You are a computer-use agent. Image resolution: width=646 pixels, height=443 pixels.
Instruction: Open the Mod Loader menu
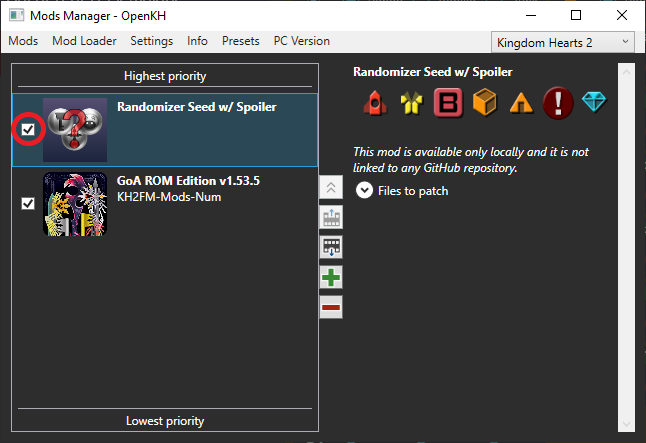84,41
